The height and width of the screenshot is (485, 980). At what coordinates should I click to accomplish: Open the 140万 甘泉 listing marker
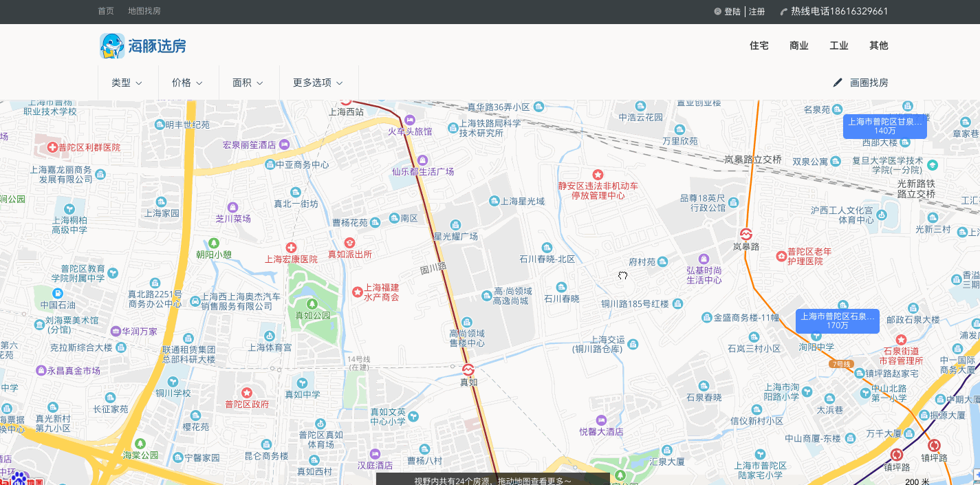click(885, 127)
